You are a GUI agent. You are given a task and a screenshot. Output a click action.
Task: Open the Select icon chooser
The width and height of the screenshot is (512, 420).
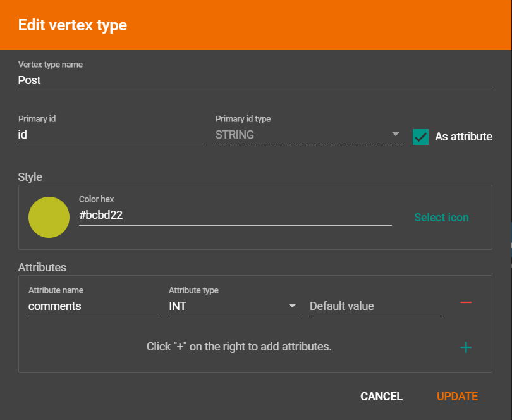441,218
